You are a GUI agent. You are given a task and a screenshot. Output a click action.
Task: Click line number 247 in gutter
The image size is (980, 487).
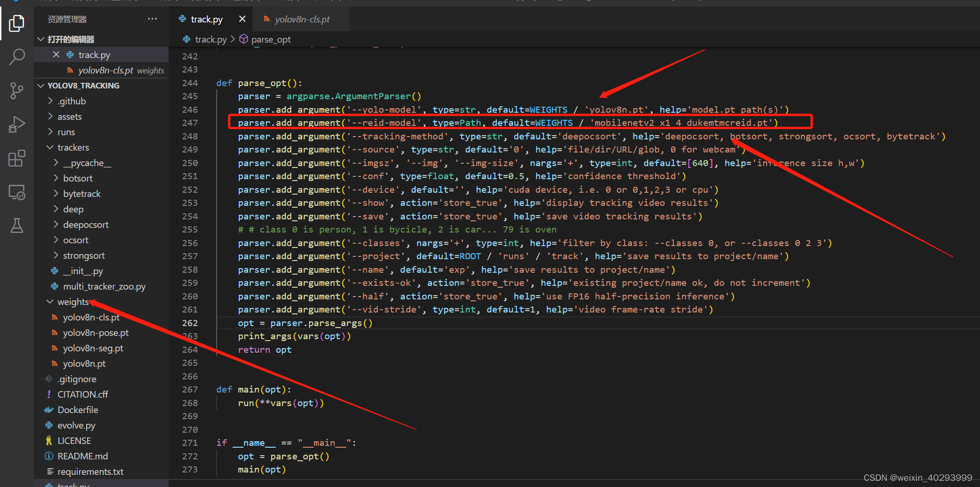[x=190, y=123]
